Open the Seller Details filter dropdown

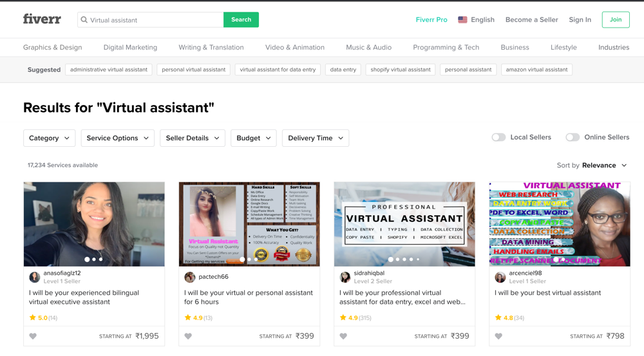[x=193, y=138]
